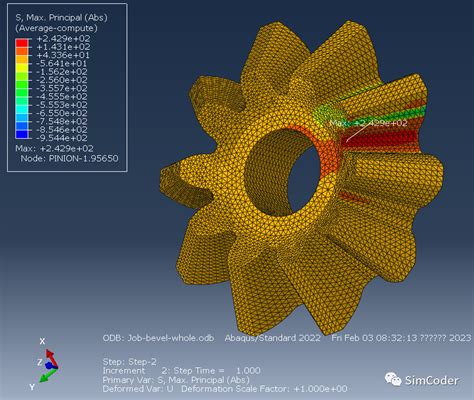
Task: Click the dark blue swatch at the legend bottom
Action: 22,134
